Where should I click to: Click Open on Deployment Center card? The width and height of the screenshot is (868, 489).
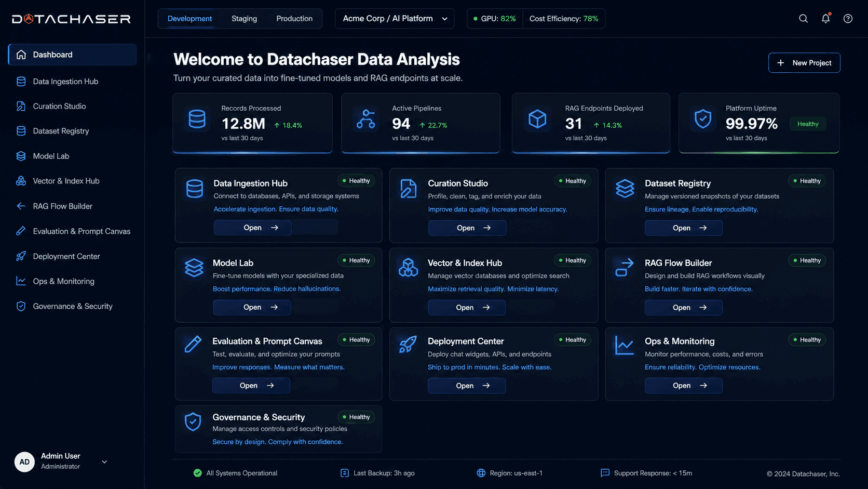467,386
